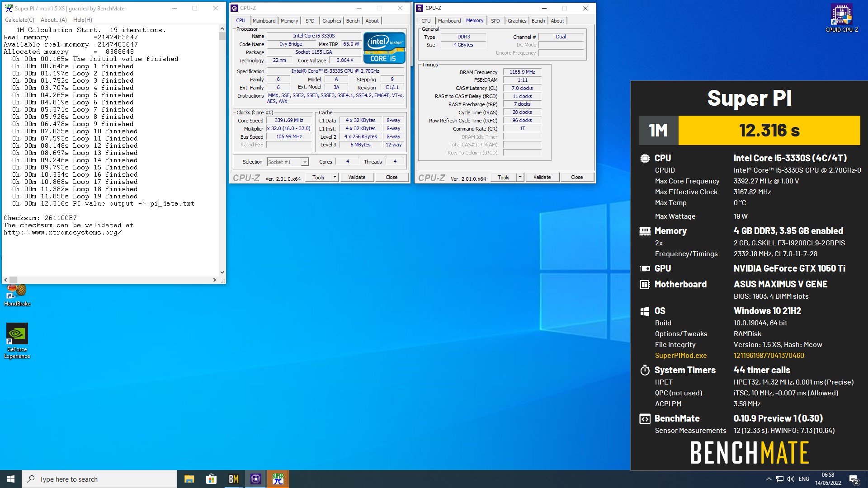Click the Motherboard icon in BenchMate panel
Screen dimensions: 868x488
645,285
